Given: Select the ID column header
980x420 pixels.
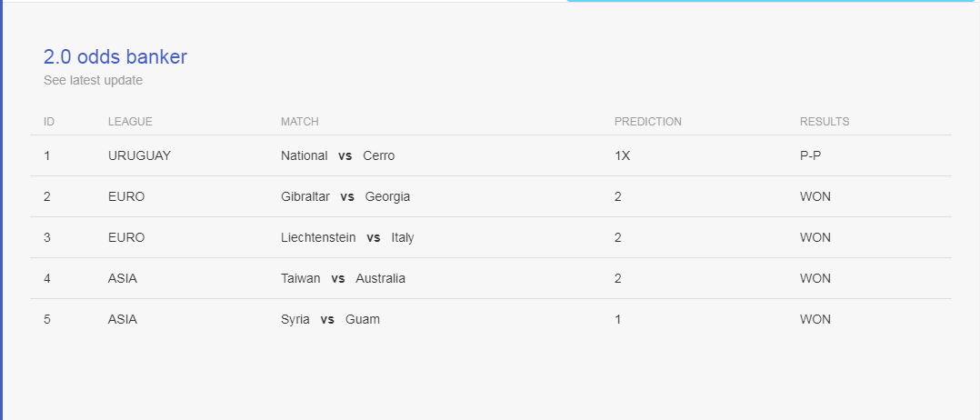Looking at the screenshot, I should click(49, 121).
